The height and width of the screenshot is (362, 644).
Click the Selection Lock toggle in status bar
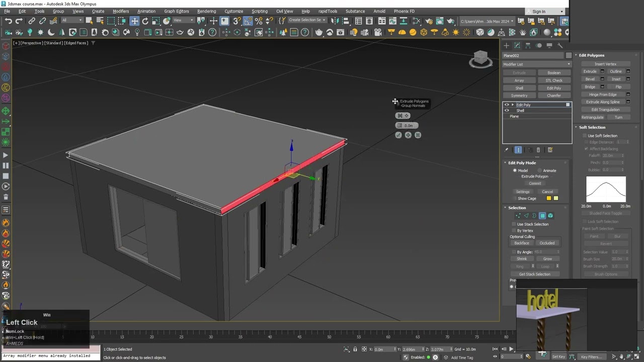(x=355, y=349)
